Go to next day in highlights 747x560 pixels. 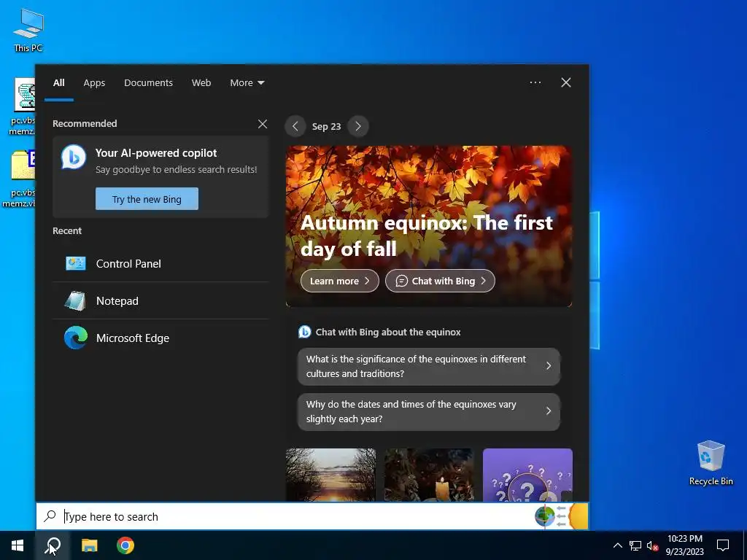point(358,127)
